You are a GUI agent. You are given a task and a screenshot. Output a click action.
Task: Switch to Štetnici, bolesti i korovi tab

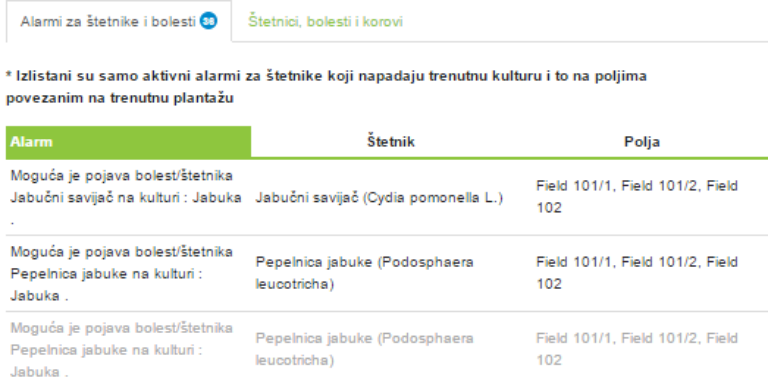(x=325, y=22)
